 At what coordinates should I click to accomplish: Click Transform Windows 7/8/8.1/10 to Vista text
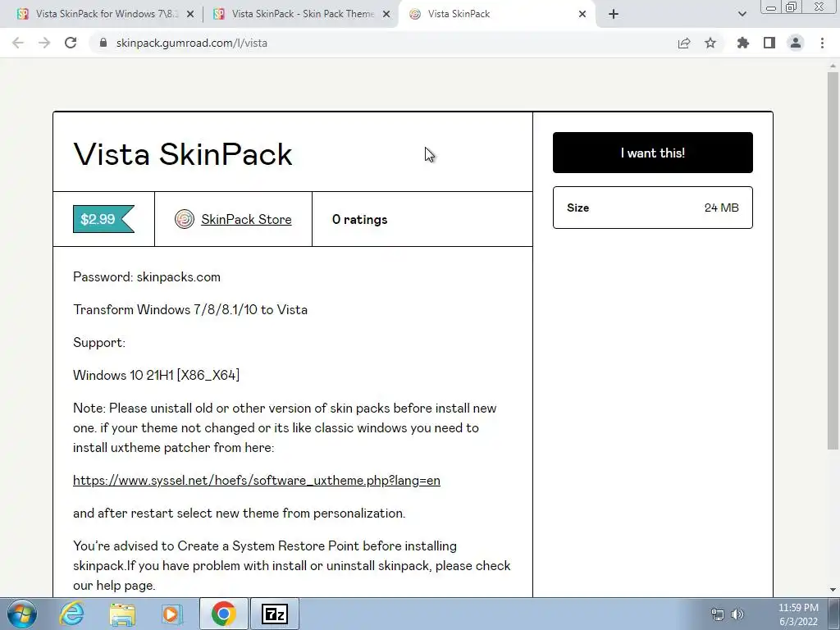click(x=190, y=309)
